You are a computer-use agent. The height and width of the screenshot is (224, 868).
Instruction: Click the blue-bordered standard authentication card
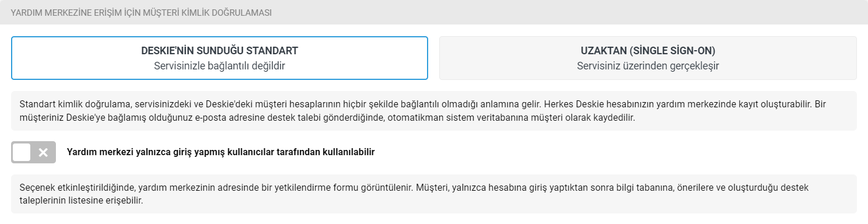[220, 58]
